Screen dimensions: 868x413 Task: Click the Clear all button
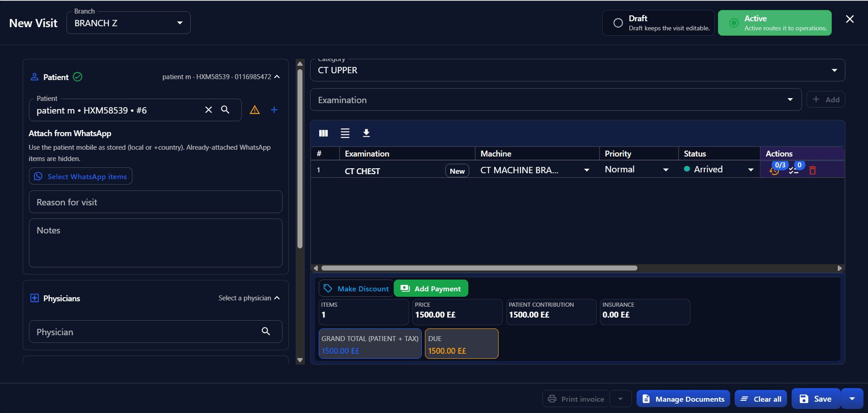[761, 399]
